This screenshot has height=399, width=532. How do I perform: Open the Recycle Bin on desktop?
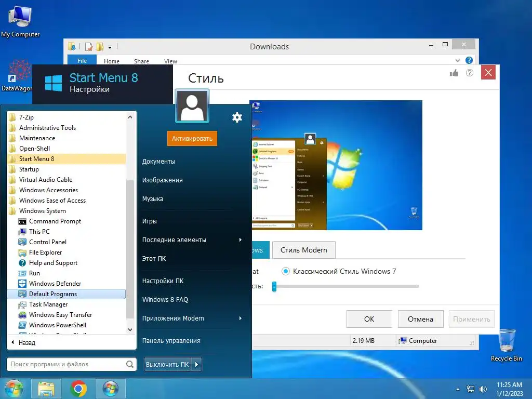(506, 345)
